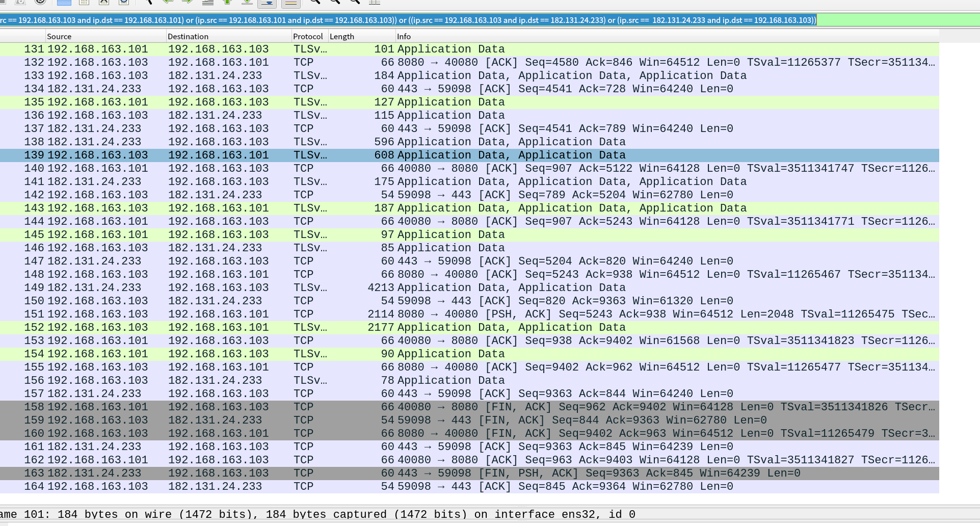The height and width of the screenshot is (526, 980).
Task: Open the capture options gear icon
Action: click(40, 2)
